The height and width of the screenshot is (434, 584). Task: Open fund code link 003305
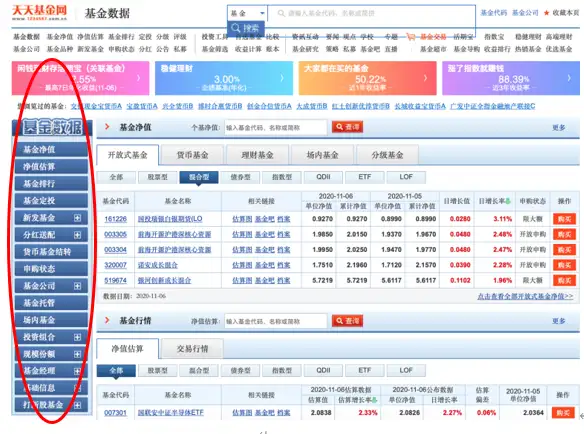pos(115,234)
